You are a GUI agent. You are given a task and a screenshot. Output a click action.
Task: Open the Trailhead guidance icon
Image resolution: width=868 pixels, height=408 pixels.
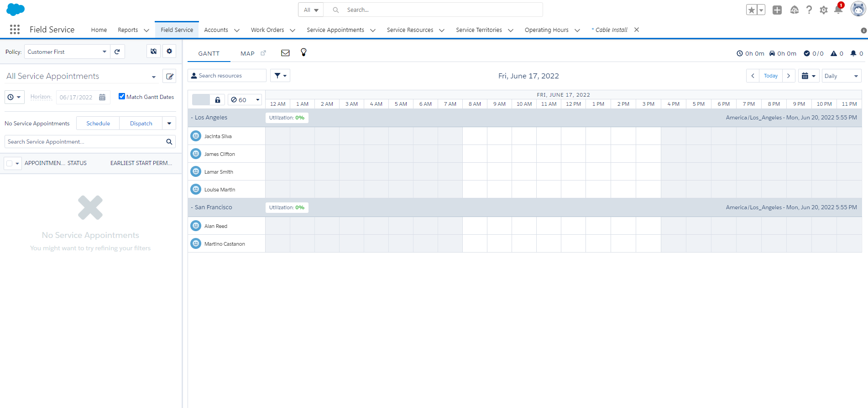click(x=795, y=10)
